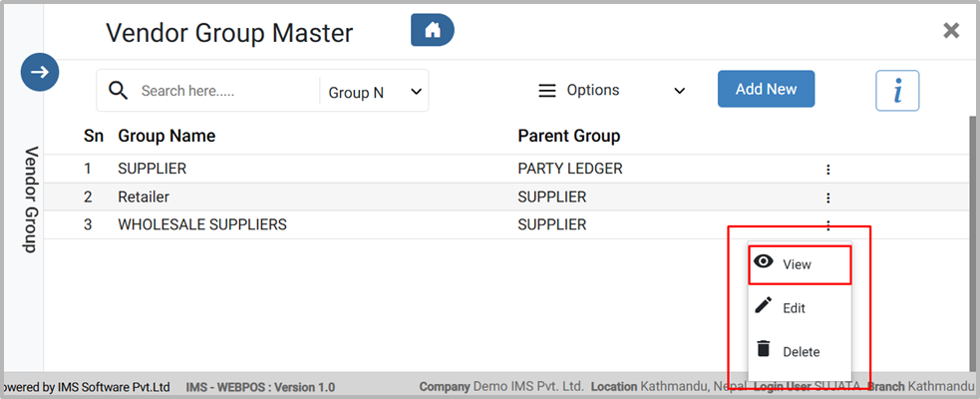Close the Vendor Group Master window
This screenshot has width=980, height=399.
(951, 31)
